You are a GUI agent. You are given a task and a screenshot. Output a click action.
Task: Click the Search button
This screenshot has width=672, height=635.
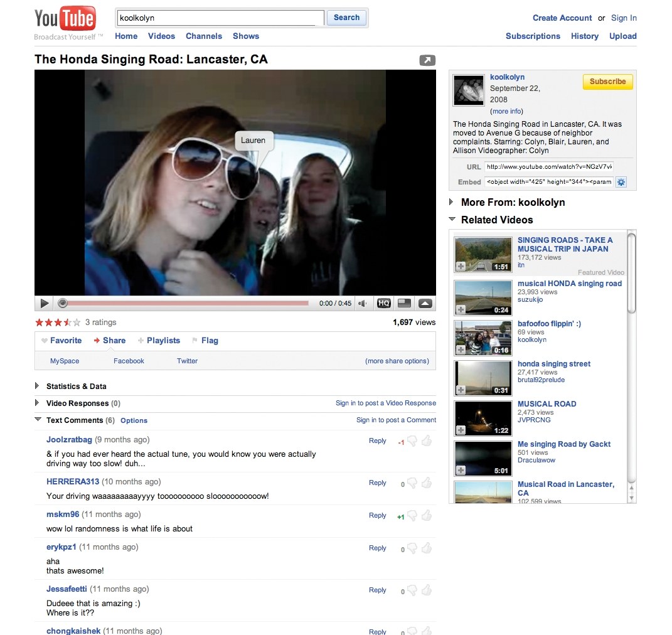pos(347,18)
